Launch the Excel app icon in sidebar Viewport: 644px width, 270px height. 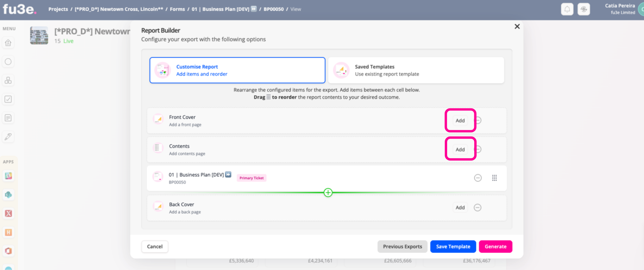tap(8, 213)
